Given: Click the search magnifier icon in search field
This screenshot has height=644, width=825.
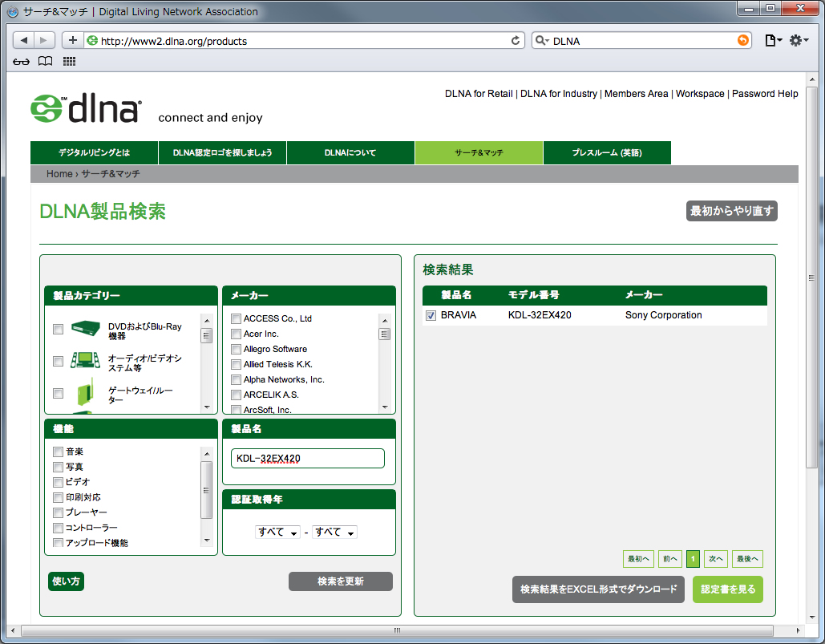Looking at the screenshot, I should [x=541, y=41].
